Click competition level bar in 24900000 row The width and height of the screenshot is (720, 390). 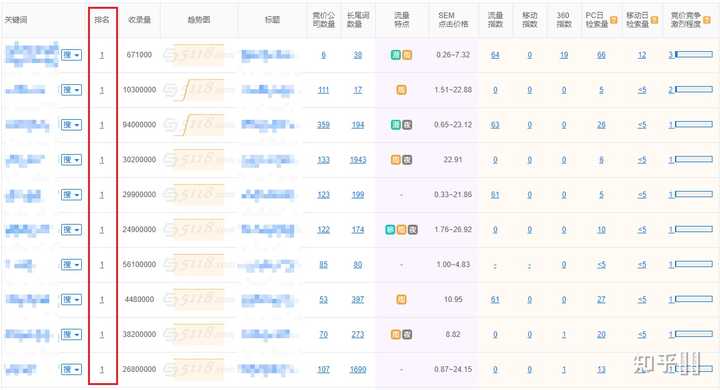click(694, 229)
